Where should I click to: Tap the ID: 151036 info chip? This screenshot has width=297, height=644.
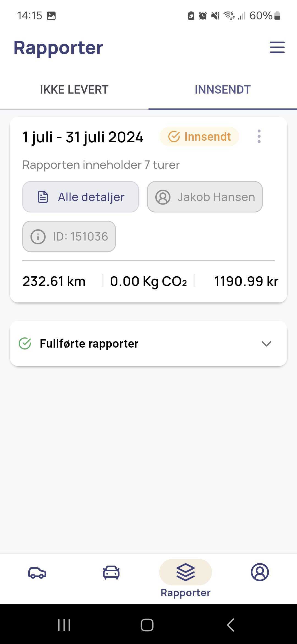coord(69,236)
